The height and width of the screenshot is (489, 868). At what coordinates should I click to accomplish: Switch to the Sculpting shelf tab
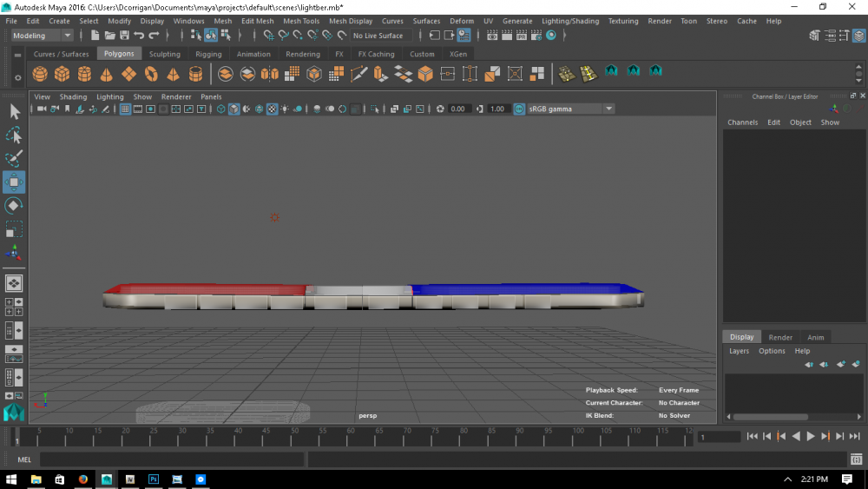pyautogui.click(x=164, y=54)
